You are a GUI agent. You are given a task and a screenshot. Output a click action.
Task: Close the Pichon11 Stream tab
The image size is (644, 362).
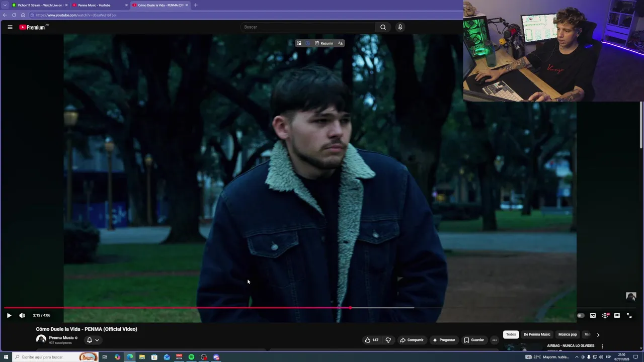(x=66, y=5)
